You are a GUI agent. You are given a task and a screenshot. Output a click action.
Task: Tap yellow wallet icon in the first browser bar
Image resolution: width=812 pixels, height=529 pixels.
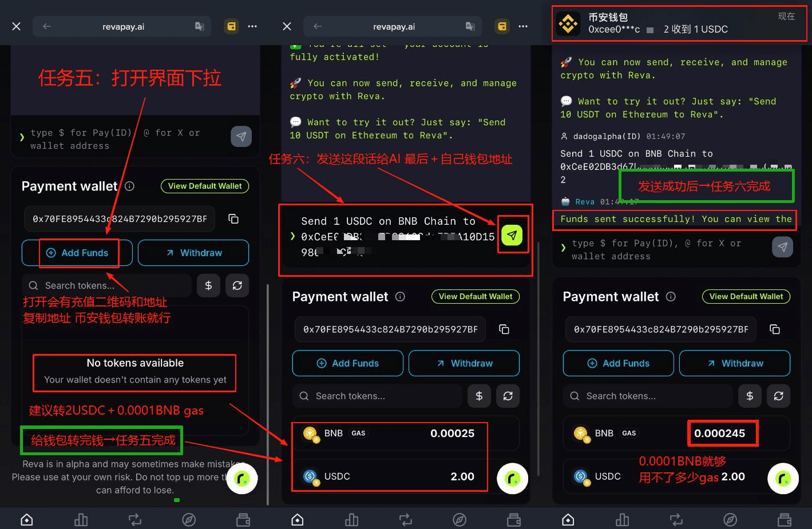(231, 26)
